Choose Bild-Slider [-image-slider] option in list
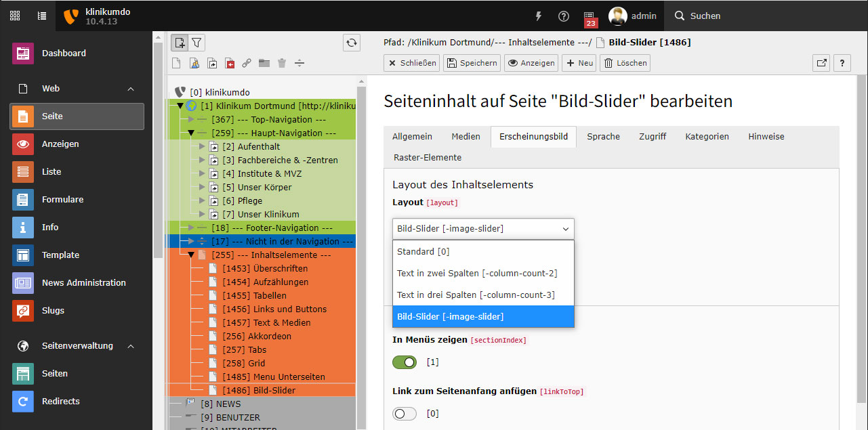Screen dimensions: 868x430 coord(483,317)
